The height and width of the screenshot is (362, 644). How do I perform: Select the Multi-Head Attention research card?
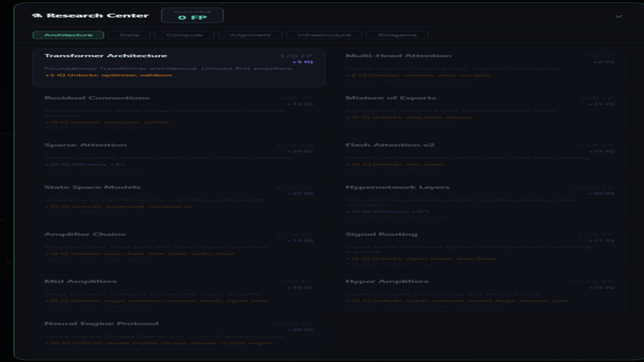point(479,68)
